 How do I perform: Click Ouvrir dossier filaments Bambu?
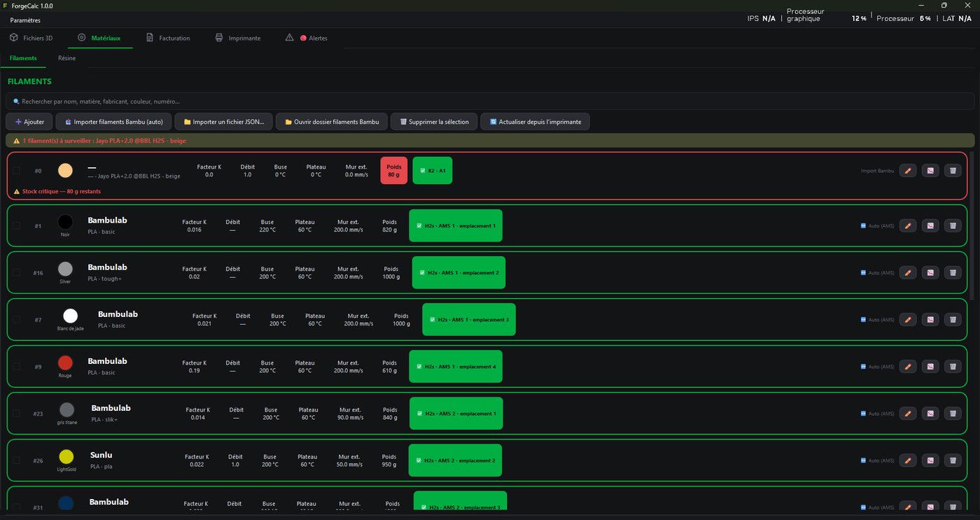click(x=332, y=122)
